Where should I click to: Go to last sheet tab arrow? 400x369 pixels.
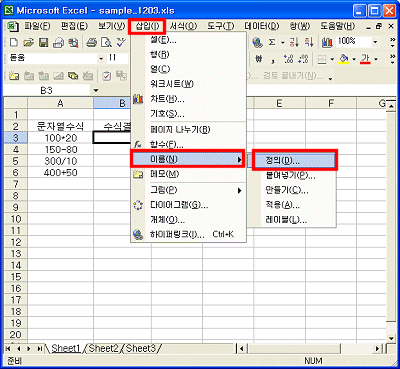(x=39, y=349)
